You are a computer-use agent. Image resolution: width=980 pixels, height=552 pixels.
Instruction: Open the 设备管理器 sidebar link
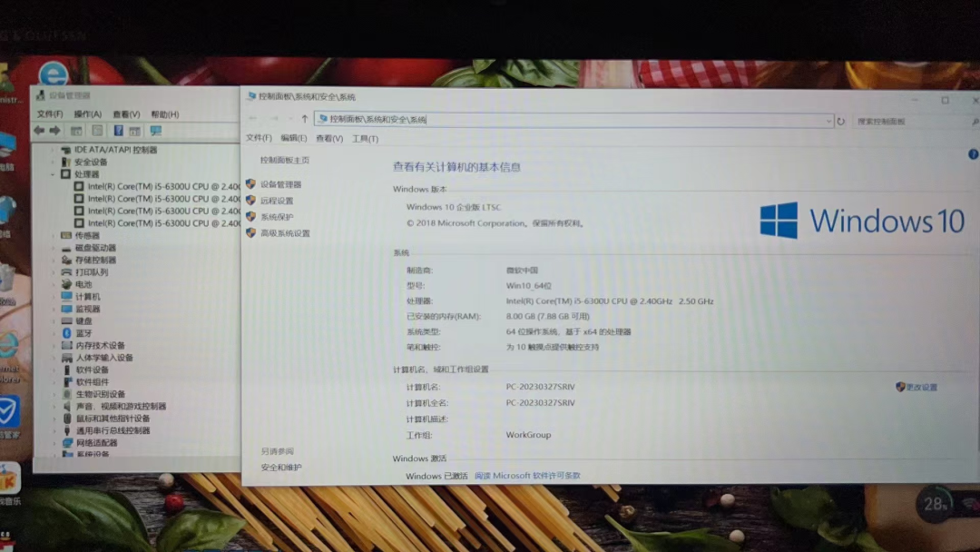(x=280, y=184)
